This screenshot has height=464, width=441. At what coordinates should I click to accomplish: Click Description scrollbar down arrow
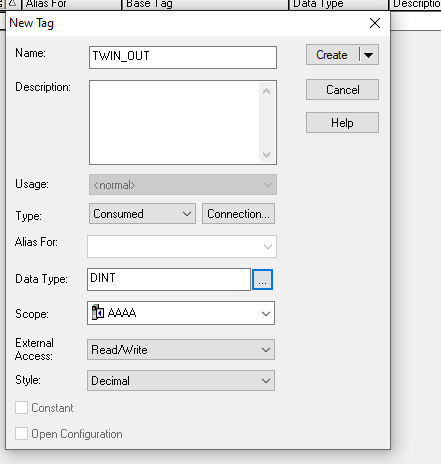pos(266,154)
